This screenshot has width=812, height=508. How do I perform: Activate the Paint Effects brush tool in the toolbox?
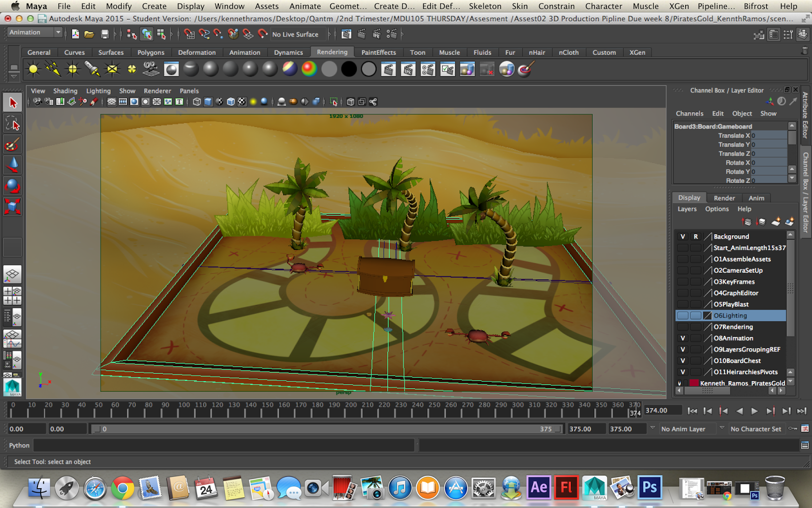click(12, 145)
